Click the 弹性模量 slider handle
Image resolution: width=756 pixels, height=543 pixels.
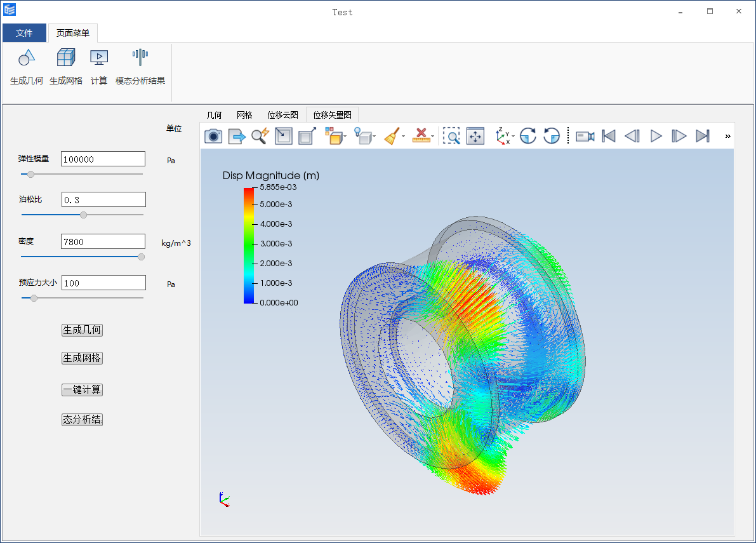click(30, 174)
